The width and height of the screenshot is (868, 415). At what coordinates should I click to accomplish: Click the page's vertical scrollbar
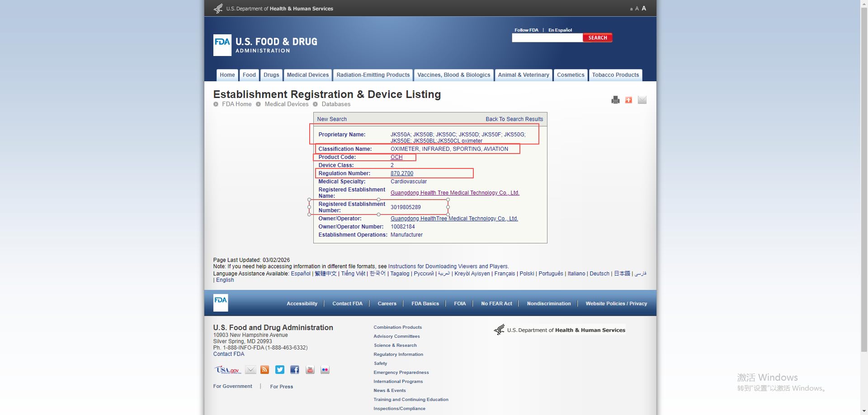point(864,181)
